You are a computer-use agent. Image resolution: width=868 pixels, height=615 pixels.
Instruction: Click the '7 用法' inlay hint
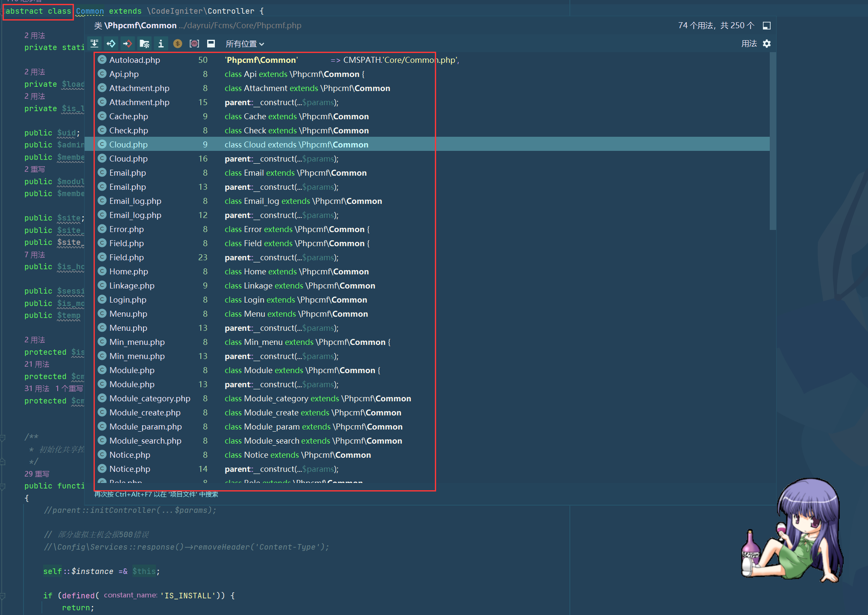point(35,255)
